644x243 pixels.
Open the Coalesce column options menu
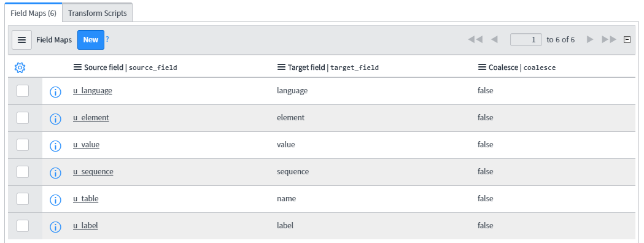click(x=482, y=67)
